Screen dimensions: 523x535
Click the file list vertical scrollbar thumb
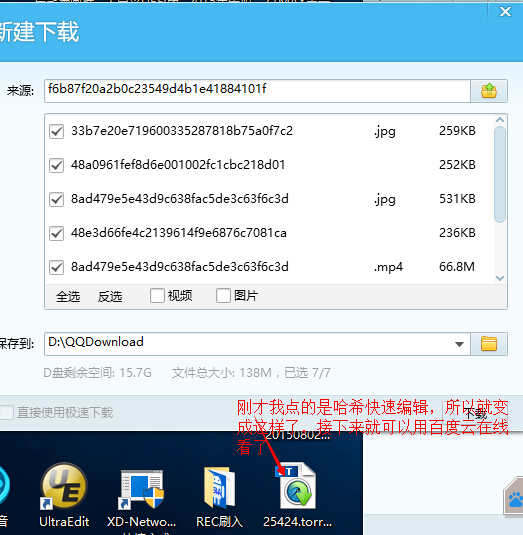coord(500,174)
